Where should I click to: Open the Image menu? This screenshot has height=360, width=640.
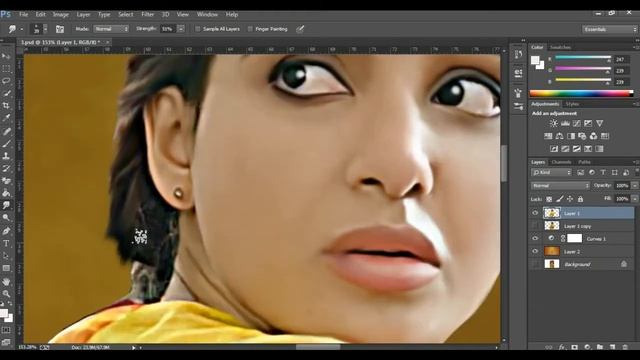point(60,15)
